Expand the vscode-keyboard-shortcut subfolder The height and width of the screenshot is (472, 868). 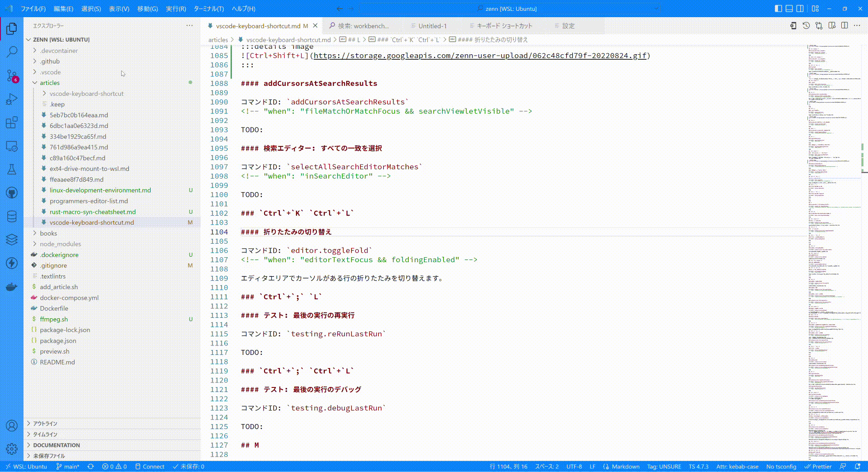click(x=86, y=94)
